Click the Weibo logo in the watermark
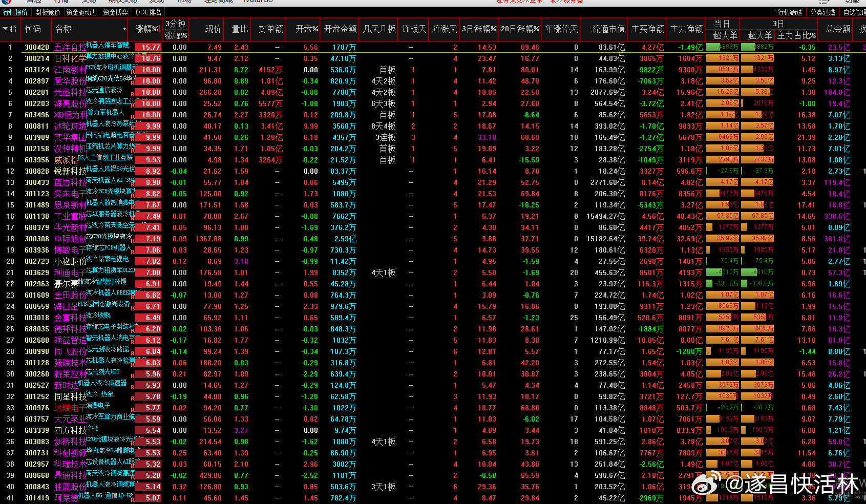 pos(706,483)
